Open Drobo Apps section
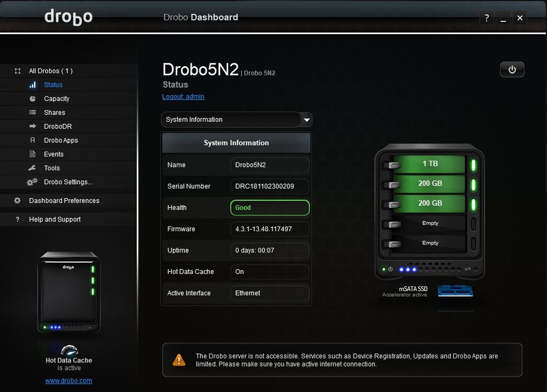Screen dimensions: 547x392 pyautogui.click(x=61, y=141)
